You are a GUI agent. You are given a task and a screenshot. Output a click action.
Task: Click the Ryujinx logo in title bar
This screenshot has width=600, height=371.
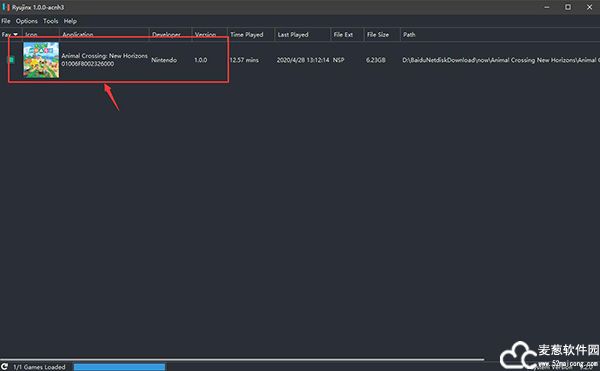pos(6,7)
